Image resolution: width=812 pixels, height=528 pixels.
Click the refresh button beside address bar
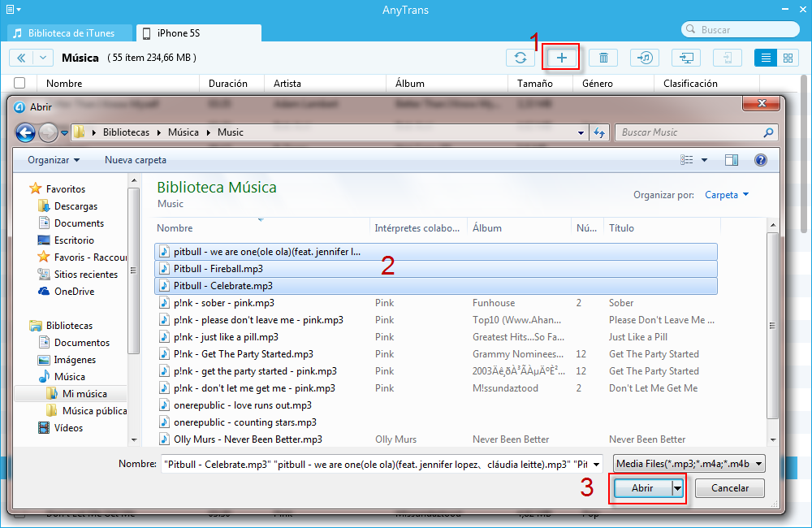point(600,132)
